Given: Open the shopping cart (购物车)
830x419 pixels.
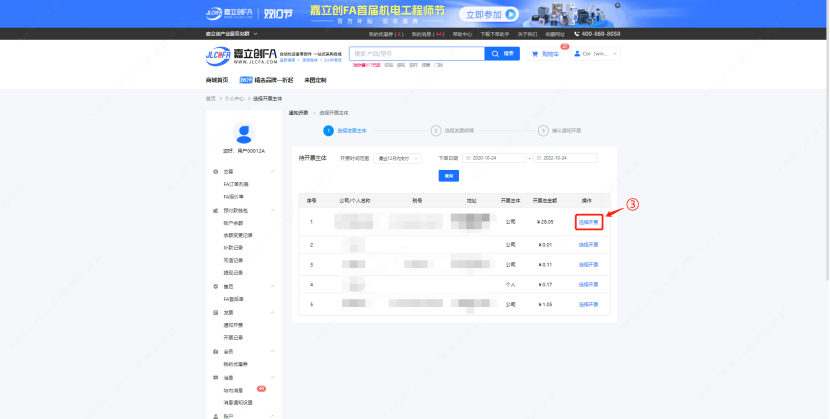Looking at the screenshot, I should [545, 54].
